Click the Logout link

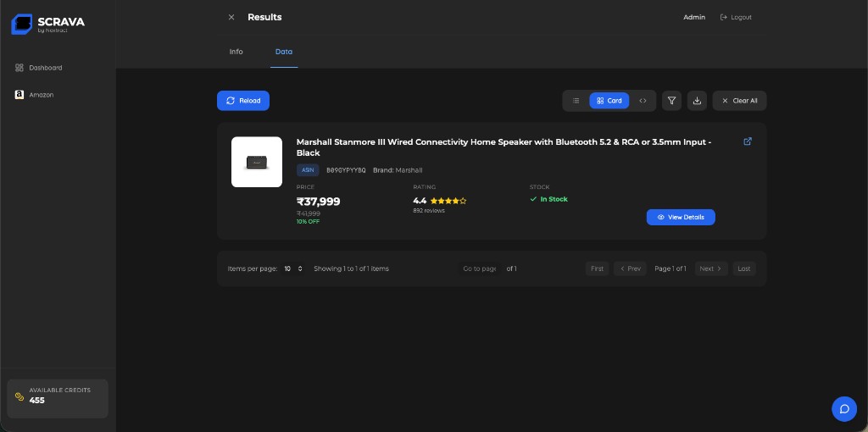pyautogui.click(x=736, y=17)
